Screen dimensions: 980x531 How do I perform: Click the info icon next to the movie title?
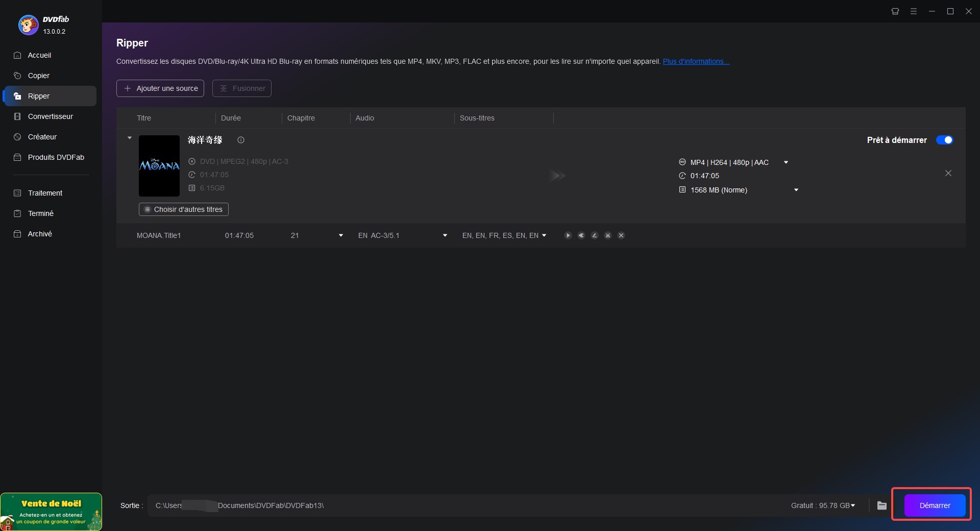(x=241, y=140)
